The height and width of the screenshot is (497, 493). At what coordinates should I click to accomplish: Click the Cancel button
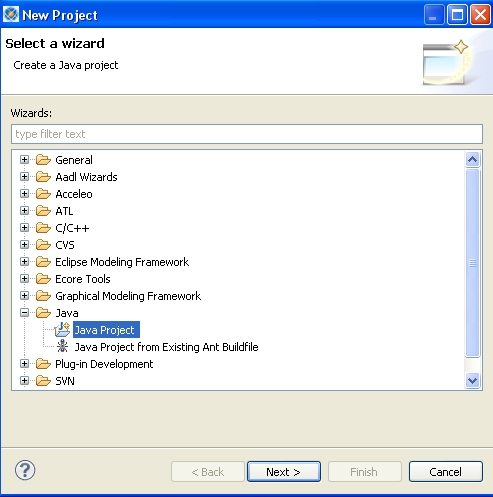(445, 472)
